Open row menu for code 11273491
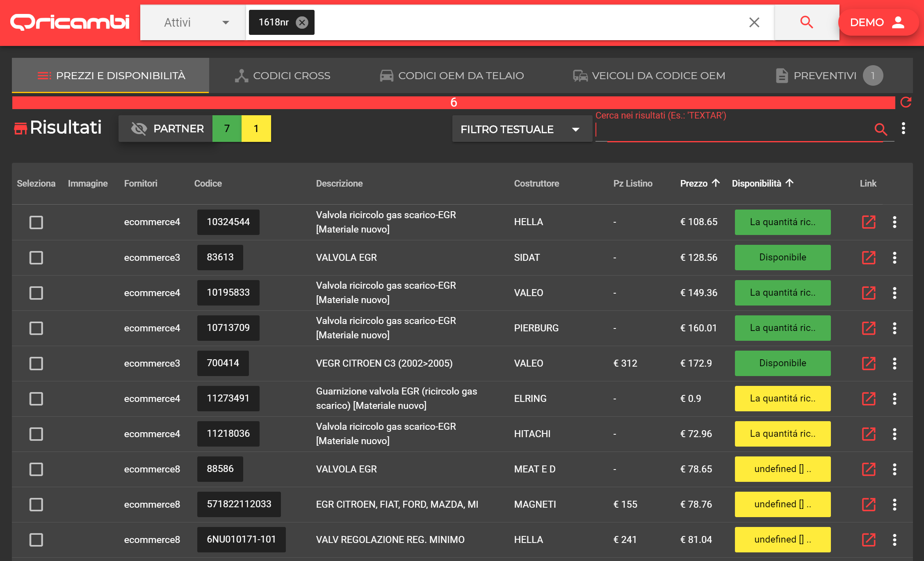The height and width of the screenshot is (561, 924). 894,398
